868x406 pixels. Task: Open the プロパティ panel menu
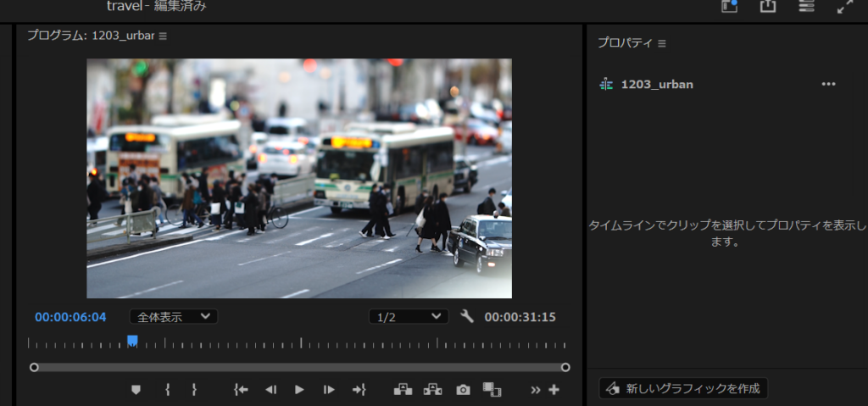coord(662,42)
